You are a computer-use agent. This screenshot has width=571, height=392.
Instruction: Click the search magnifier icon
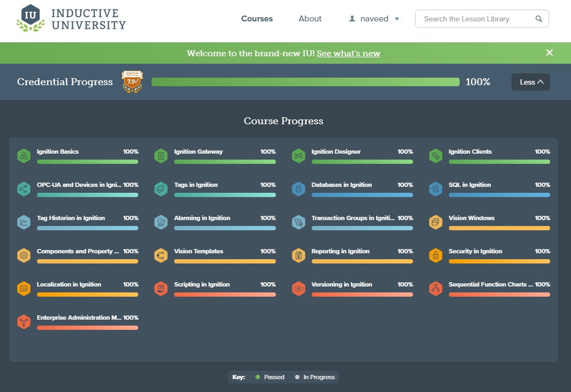pyautogui.click(x=539, y=19)
